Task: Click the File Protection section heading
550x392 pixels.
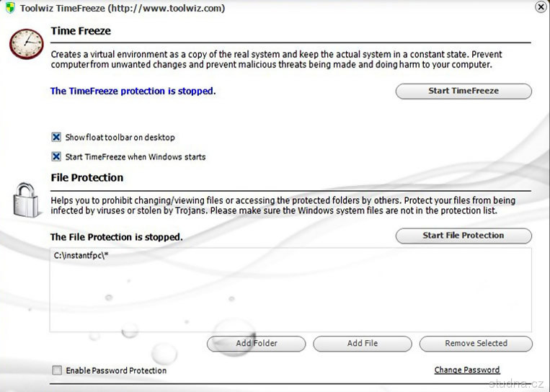Action: [x=87, y=177]
